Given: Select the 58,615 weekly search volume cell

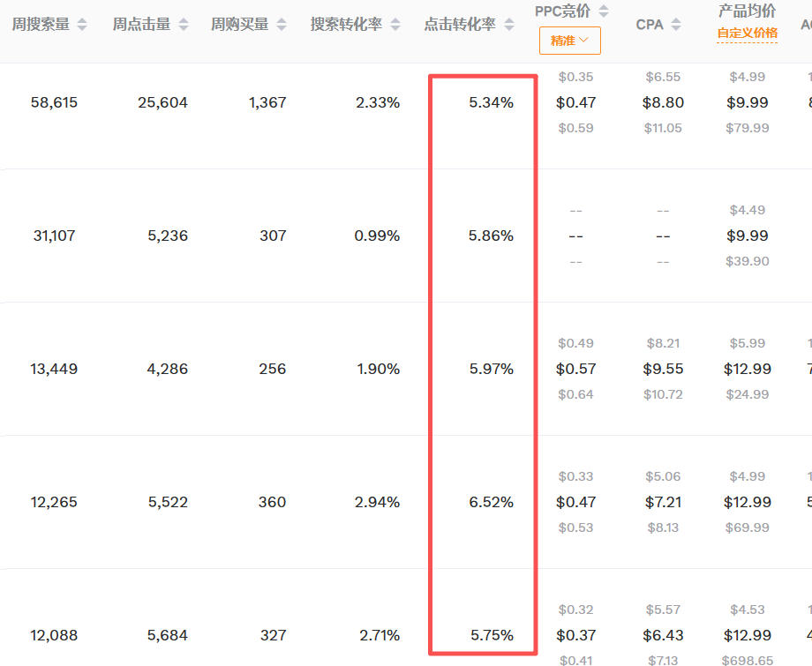Looking at the screenshot, I should click(x=54, y=103).
